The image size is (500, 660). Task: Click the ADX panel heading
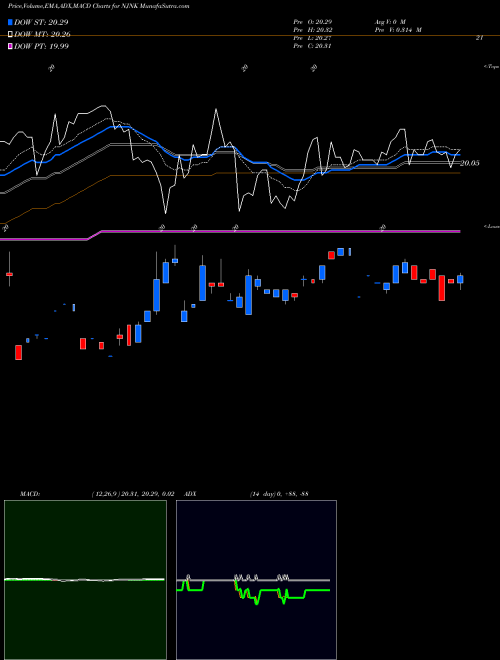click(x=190, y=494)
